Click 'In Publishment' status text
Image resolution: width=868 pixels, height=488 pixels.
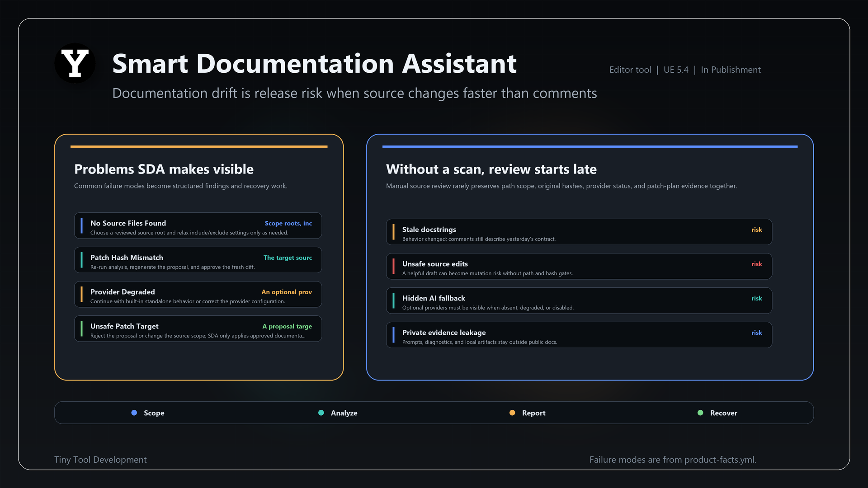[731, 70]
